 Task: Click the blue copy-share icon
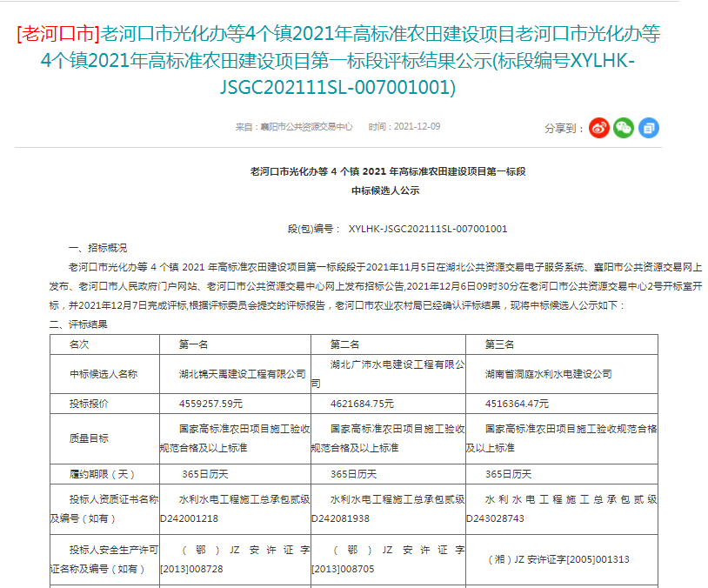click(647, 128)
